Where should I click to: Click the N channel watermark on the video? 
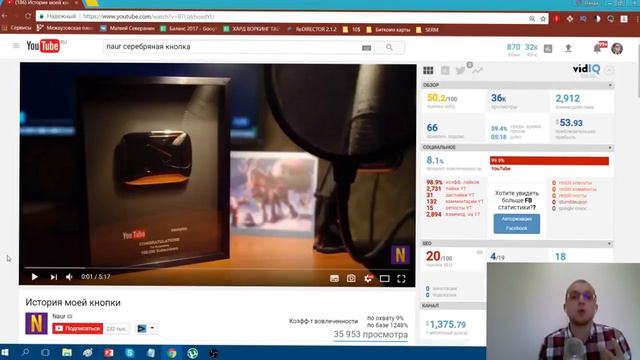click(400, 255)
